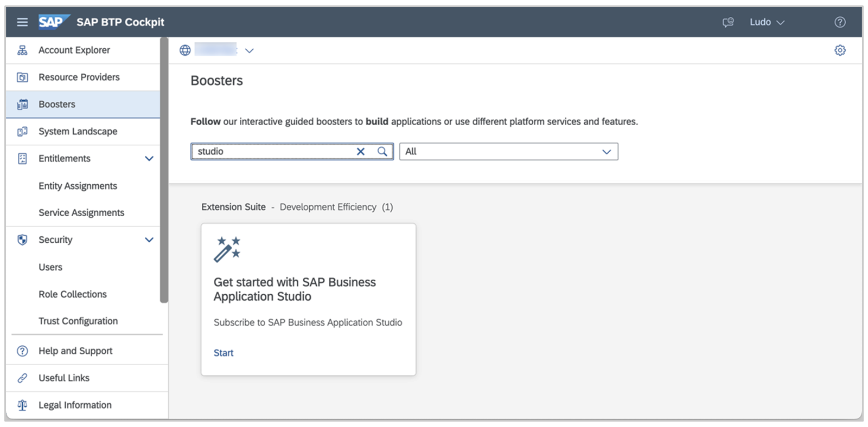Click the Extension Suite group label
868x427 pixels.
point(233,207)
